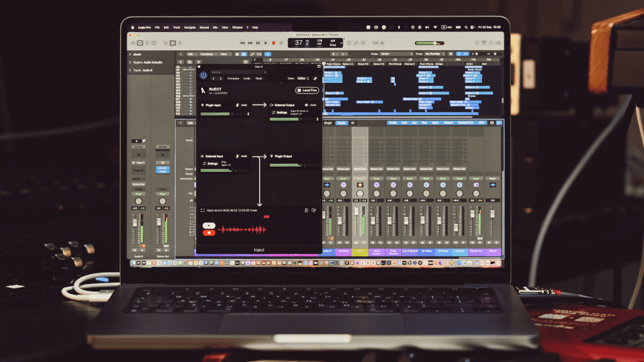
Task: Click the duplicate track button
Action: coord(189,62)
